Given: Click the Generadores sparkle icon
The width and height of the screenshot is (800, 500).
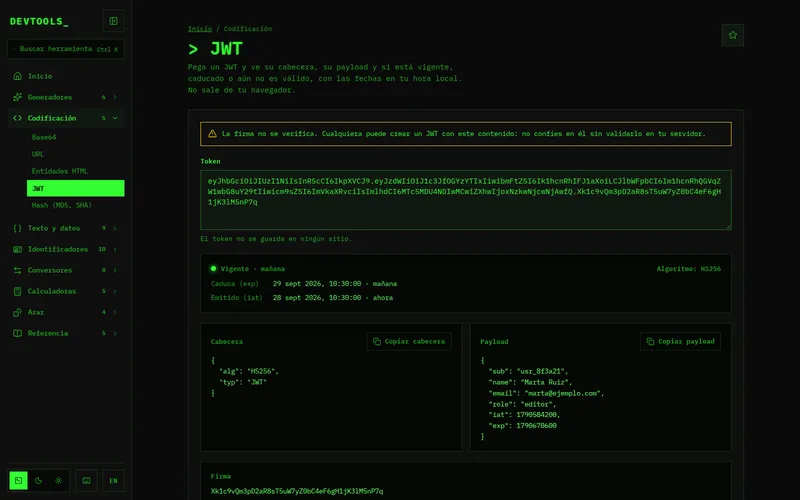Looking at the screenshot, I should click(x=17, y=97).
